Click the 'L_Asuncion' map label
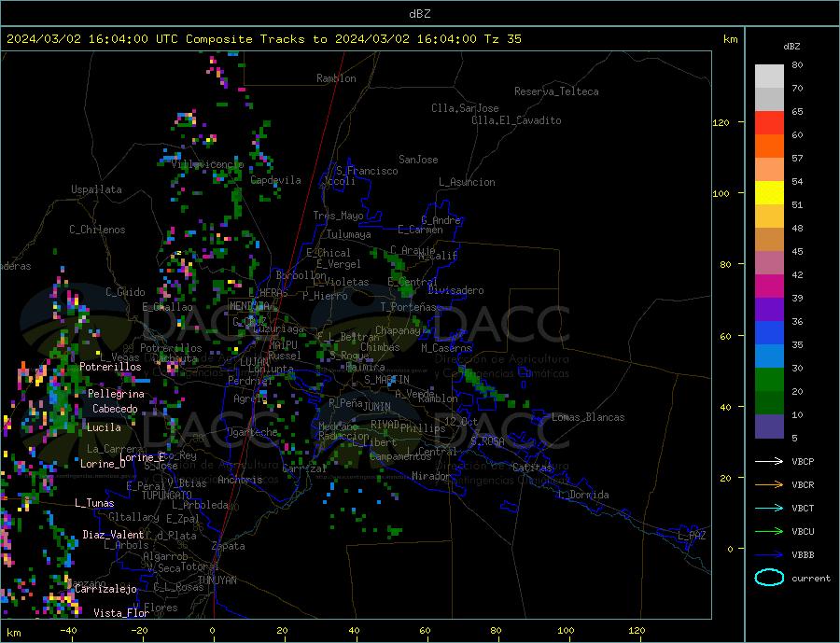This screenshot has width=840, height=643. pos(468,182)
